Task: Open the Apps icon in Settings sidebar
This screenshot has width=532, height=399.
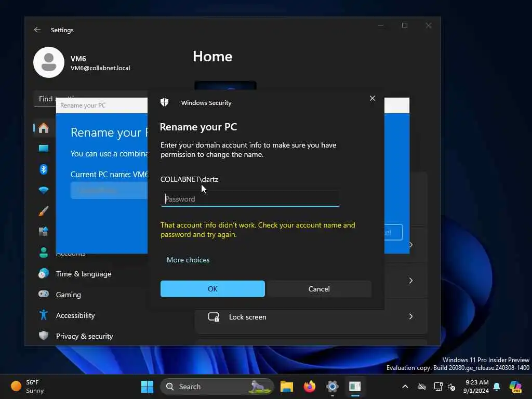Action: pos(44,232)
